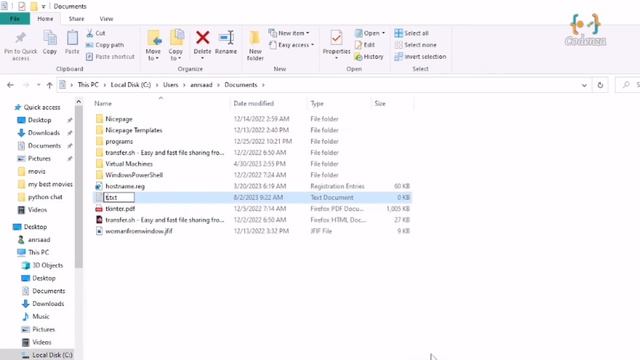Switch to the Home ribbon tab
This screenshot has height=360, width=640.
coord(45,19)
